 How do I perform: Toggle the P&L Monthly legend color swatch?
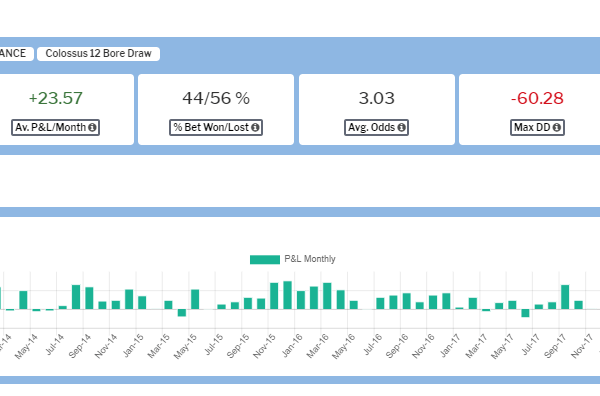(265, 259)
